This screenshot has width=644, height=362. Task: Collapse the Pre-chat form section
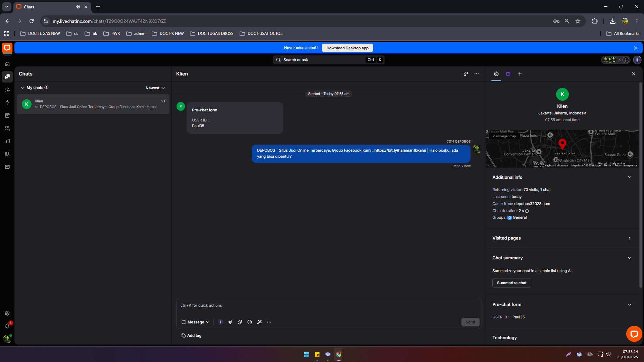point(630,305)
